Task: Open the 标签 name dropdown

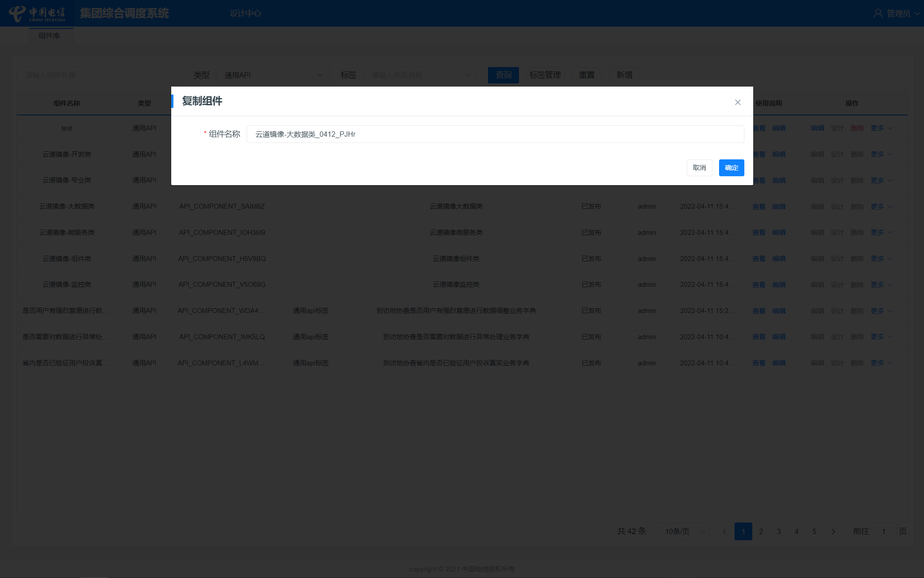Action: tap(420, 75)
